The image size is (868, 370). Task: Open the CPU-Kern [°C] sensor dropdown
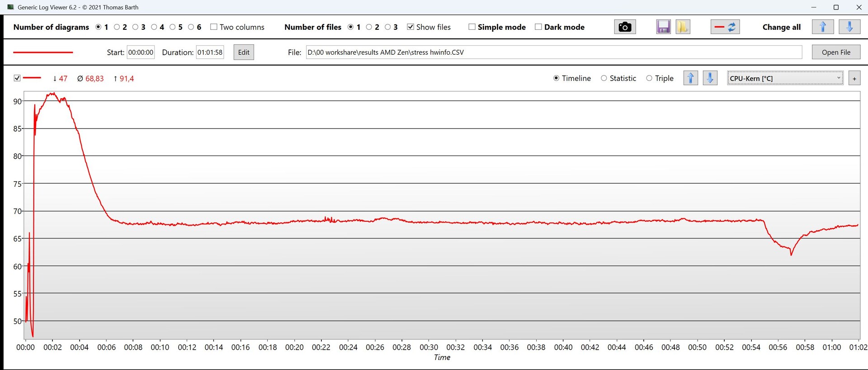click(x=785, y=78)
